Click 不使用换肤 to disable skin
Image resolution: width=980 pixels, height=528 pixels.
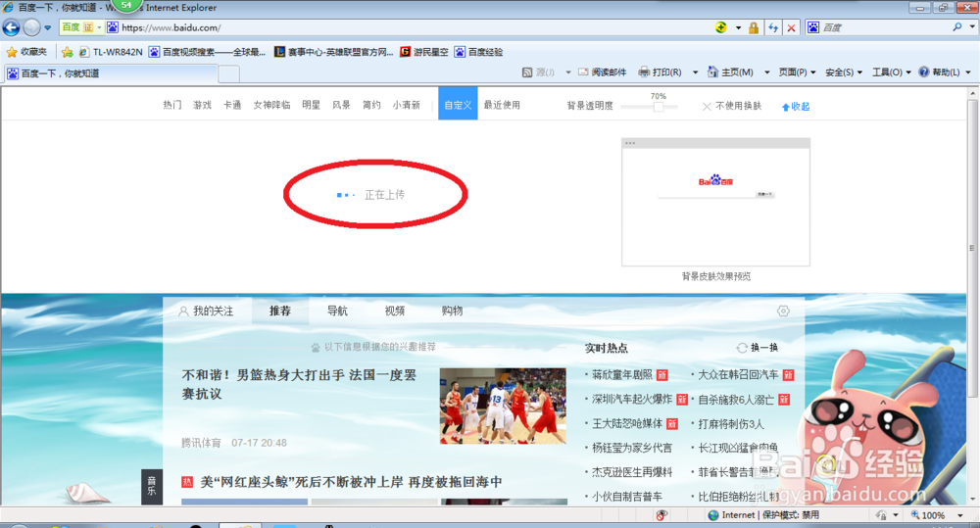[x=732, y=106]
